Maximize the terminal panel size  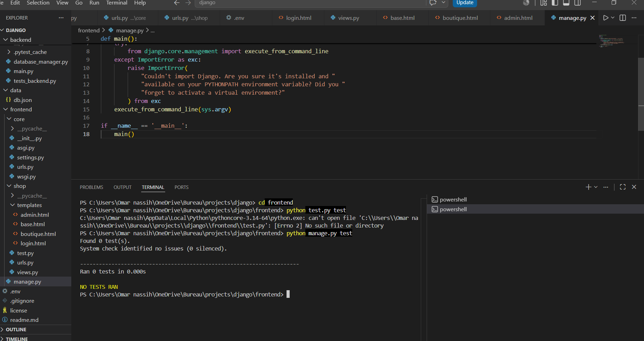pyautogui.click(x=623, y=187)
